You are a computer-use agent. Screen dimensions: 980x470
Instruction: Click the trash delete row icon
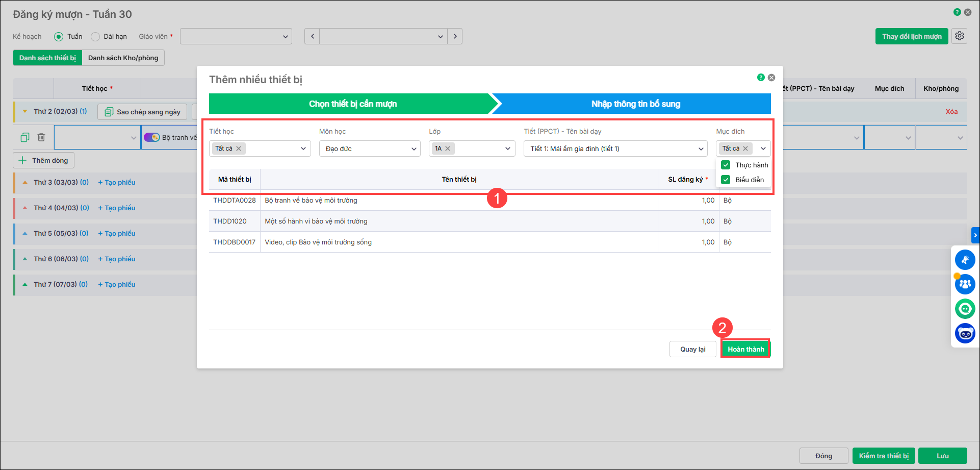41,137
